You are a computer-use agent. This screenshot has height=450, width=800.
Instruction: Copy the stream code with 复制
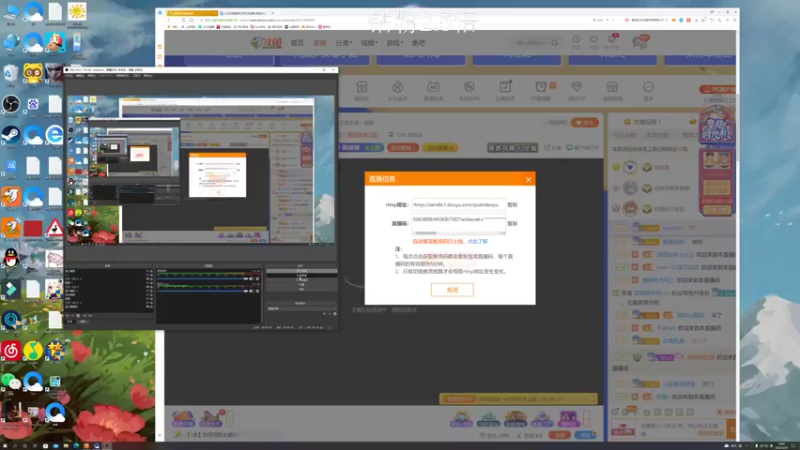click(512, 223)
